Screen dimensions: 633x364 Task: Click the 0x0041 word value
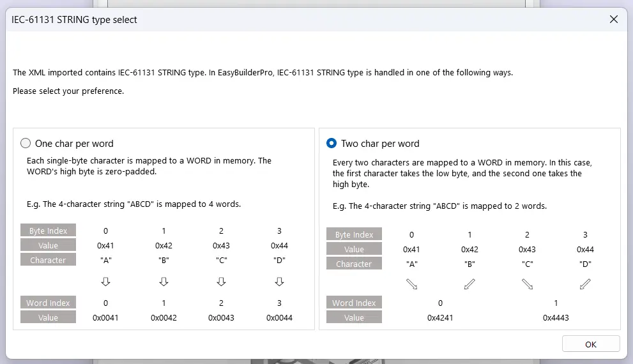pyautogui.click(x=105, y=317)
